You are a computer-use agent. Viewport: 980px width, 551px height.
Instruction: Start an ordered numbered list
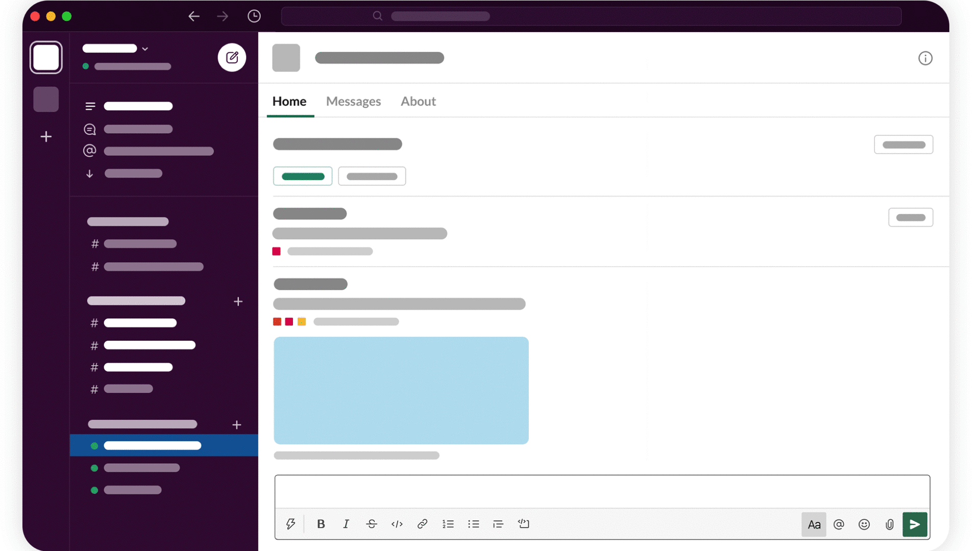coord(448,524)
